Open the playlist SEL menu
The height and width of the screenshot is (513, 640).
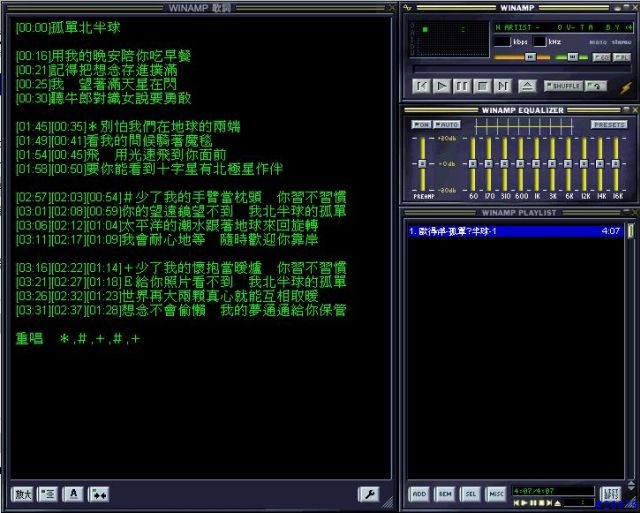[x=471, y=494]
